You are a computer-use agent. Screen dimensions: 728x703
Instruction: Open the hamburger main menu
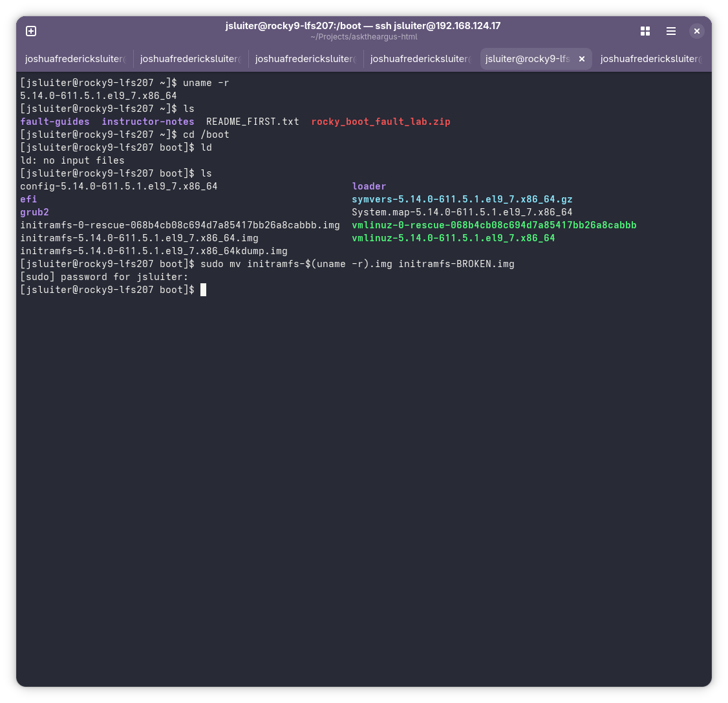point(671,31)
